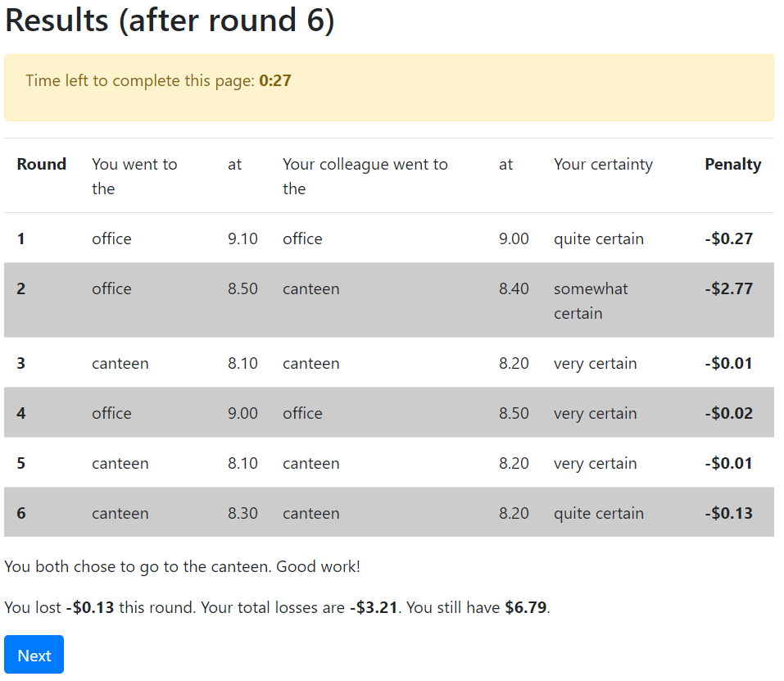The height and width of the screenshot is (681, 784).
Task: Select the -$2.77 penalty in round 2
Action: tap(728, 288)
